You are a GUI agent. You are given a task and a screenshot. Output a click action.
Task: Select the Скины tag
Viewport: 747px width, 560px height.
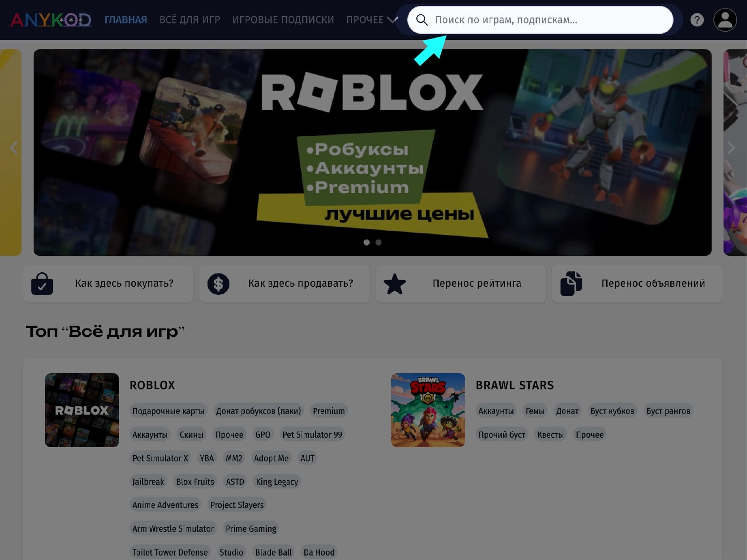coord(191,435)
